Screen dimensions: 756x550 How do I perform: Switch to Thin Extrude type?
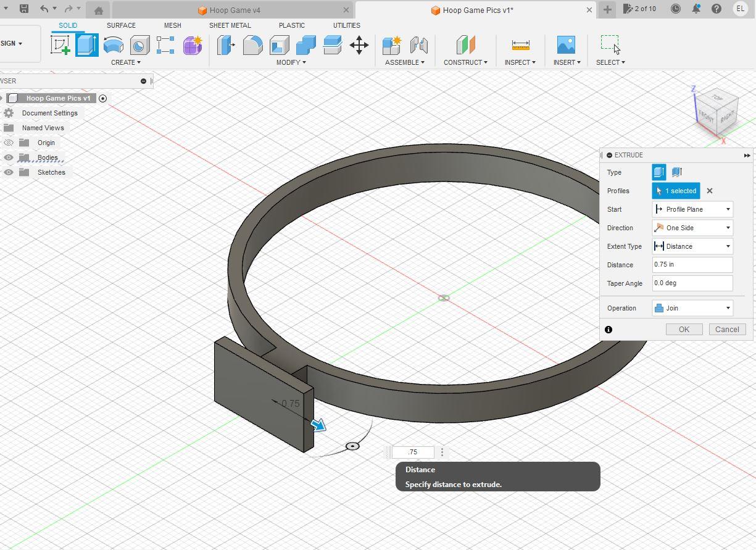pyautogui.click(x=676, y=172)
